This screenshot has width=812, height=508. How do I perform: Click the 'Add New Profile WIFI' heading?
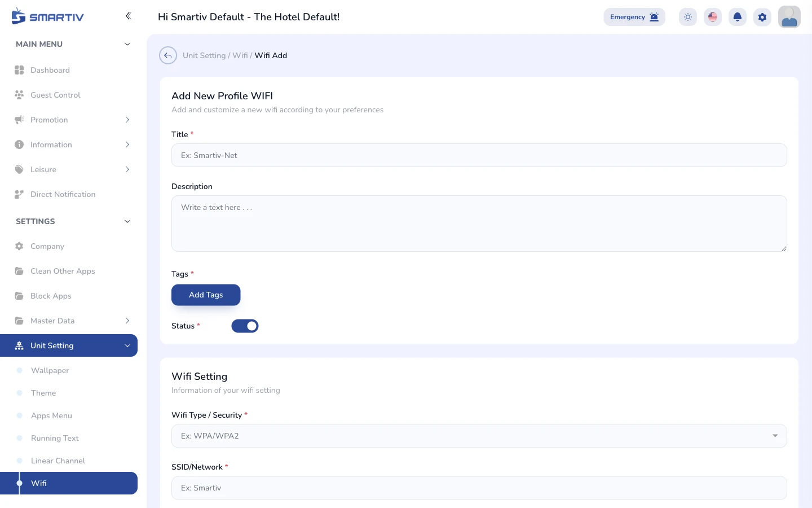pos(222,96)
